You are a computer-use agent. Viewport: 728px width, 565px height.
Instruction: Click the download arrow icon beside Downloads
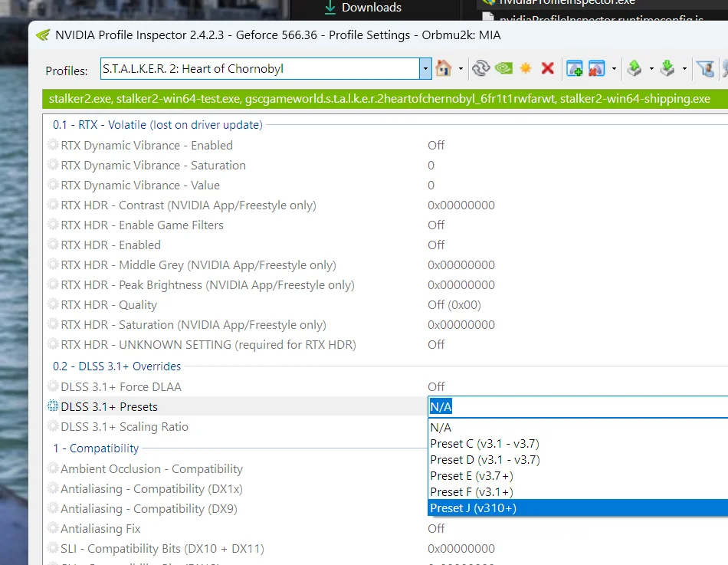[330, 7]
